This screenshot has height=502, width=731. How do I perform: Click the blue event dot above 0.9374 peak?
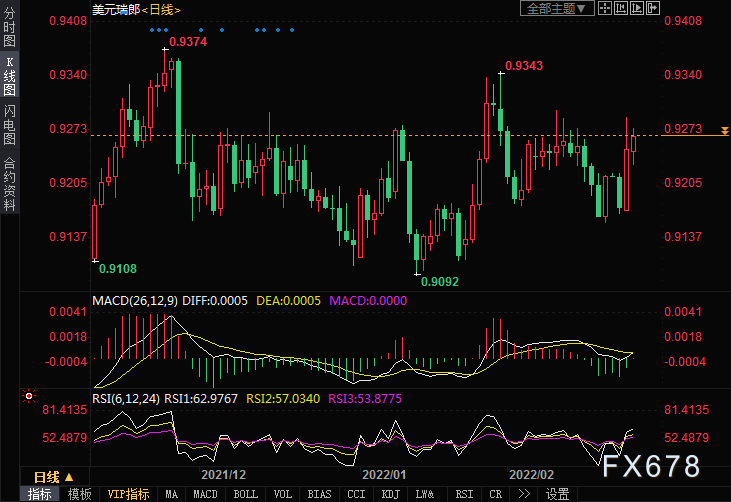(165, 30)
